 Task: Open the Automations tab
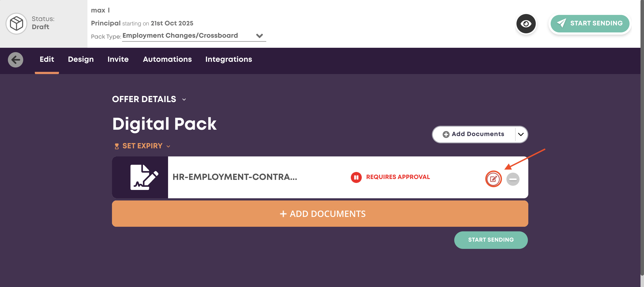point(167,59)
